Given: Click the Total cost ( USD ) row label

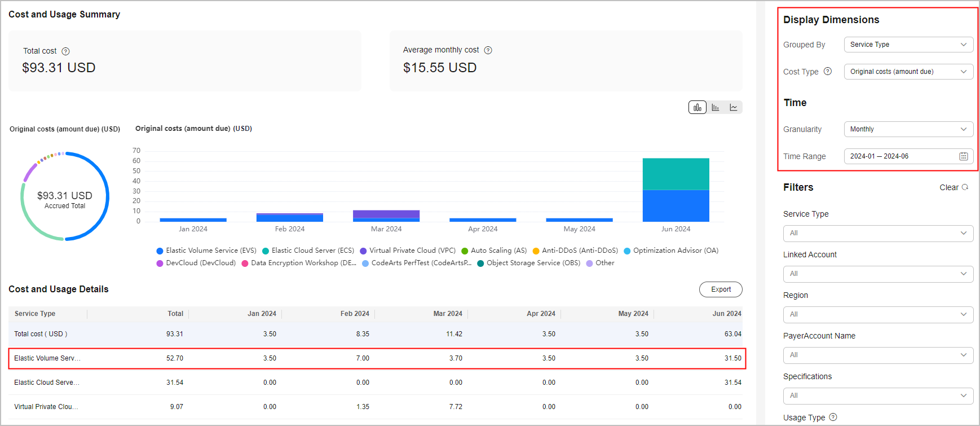Looking at the screenshot, I should (41, 334).
